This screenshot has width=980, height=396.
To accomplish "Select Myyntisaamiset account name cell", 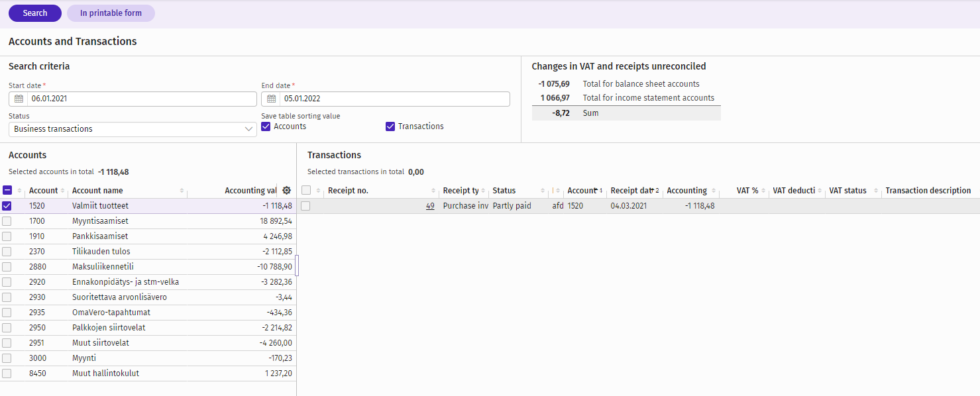I will (x=100, y=221).
